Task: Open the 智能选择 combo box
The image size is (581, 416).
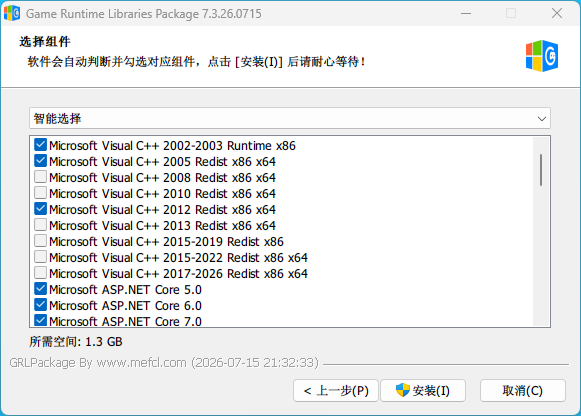Action: pos(290,119)
